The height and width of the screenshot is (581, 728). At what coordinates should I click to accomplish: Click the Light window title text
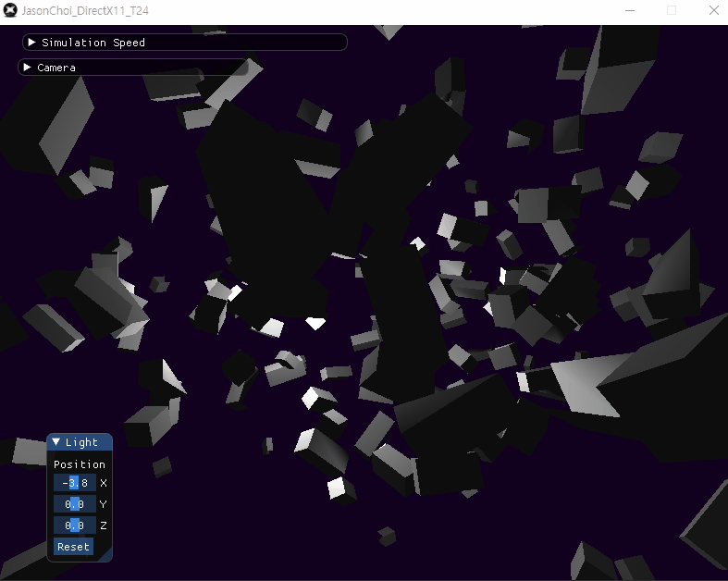point(81,442)
